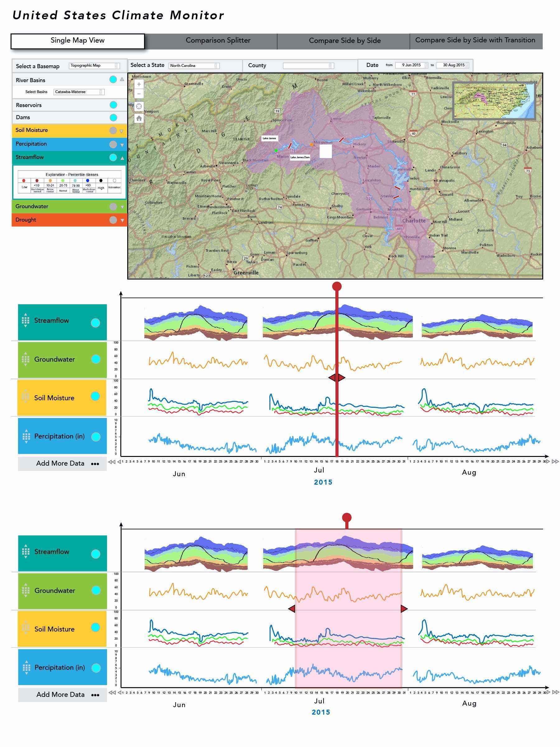Skip back with upper chart double-left arrow
The height and width of the screenshot is (747, 560).
click(x=112, y=462)
